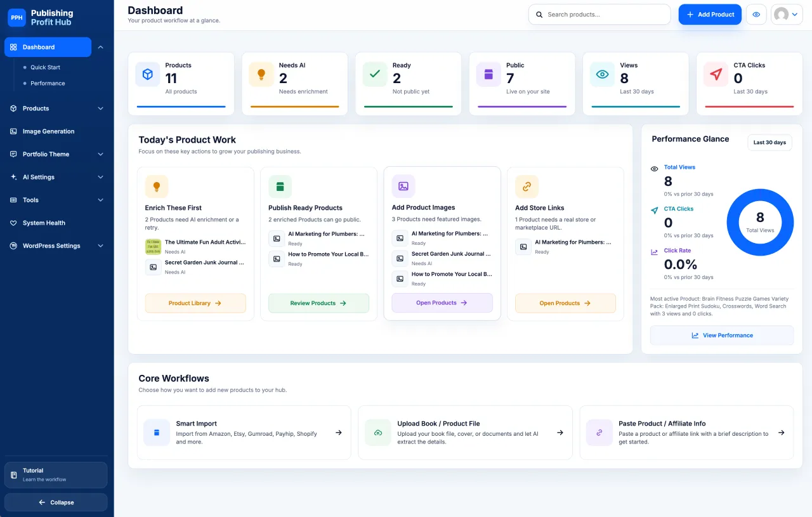Click the red paper-plane icon in CTA Clicks card

tap(716, 74)
